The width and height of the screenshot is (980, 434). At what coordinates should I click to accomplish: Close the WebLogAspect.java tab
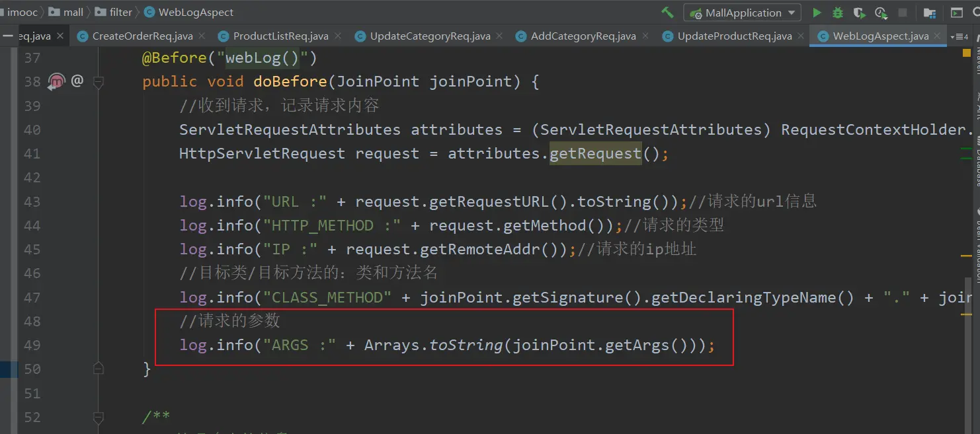point(937,36)
